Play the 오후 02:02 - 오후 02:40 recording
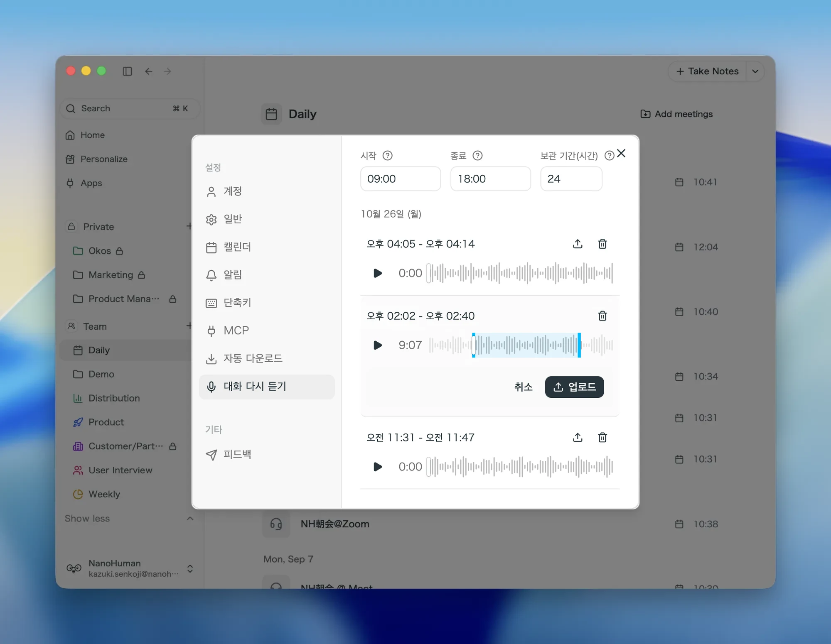Image resolution: width=831 pixels, height=644 pixels. coord(377,345)
